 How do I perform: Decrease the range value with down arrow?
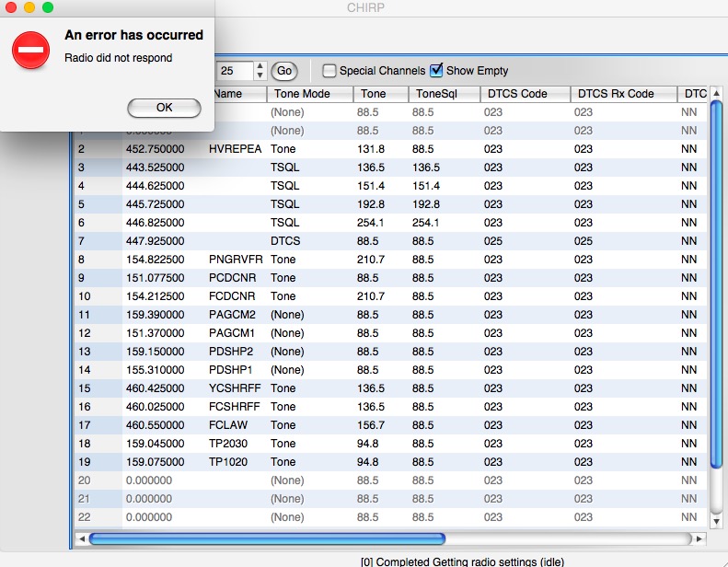click(260, 75)
